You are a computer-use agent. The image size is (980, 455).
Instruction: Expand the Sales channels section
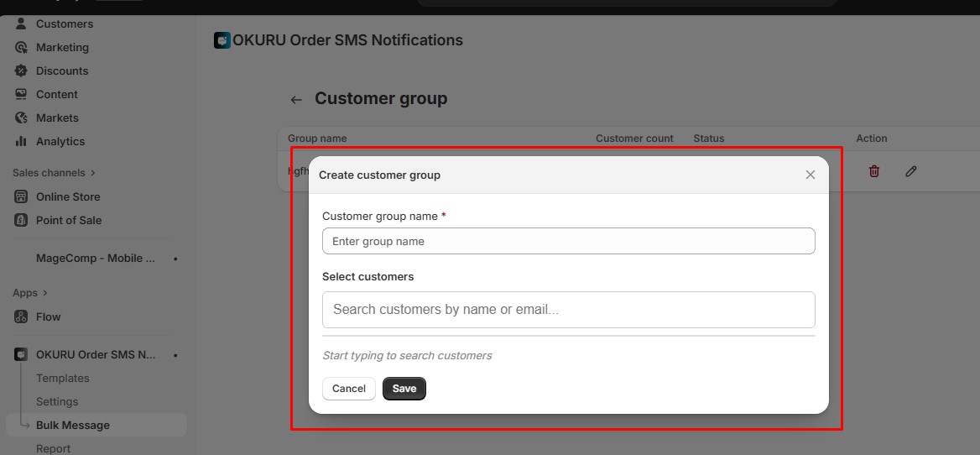coord(92,173)
